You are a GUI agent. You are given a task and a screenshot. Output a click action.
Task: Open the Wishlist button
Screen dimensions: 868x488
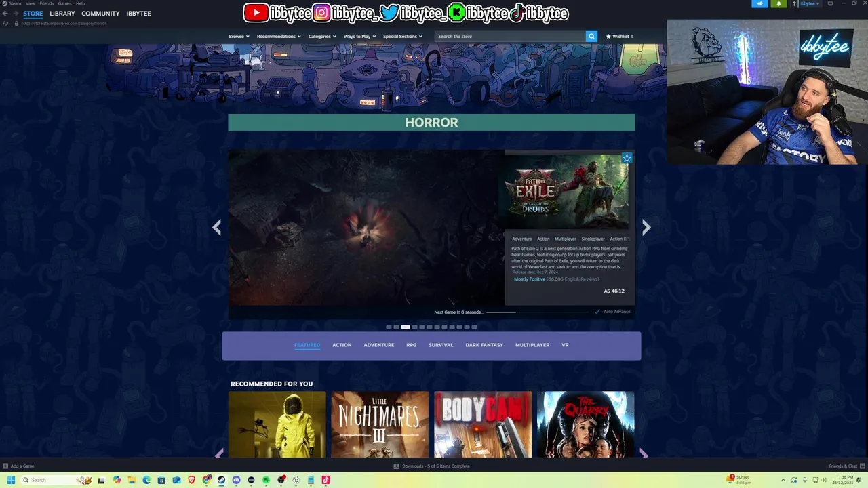coord(619,36)
